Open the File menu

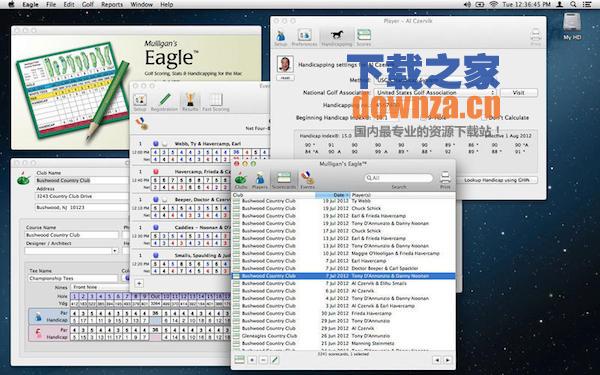tap(51, 5)
